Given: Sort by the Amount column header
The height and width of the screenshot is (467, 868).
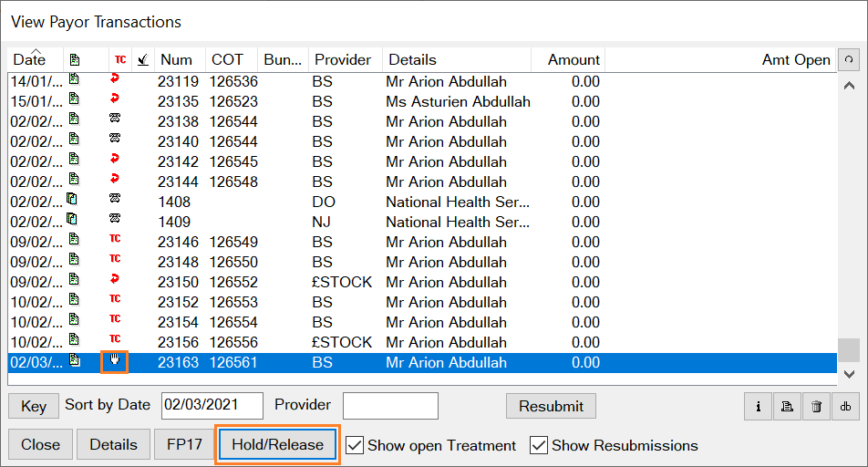Looking at the screenshot, I should (568, 59).
